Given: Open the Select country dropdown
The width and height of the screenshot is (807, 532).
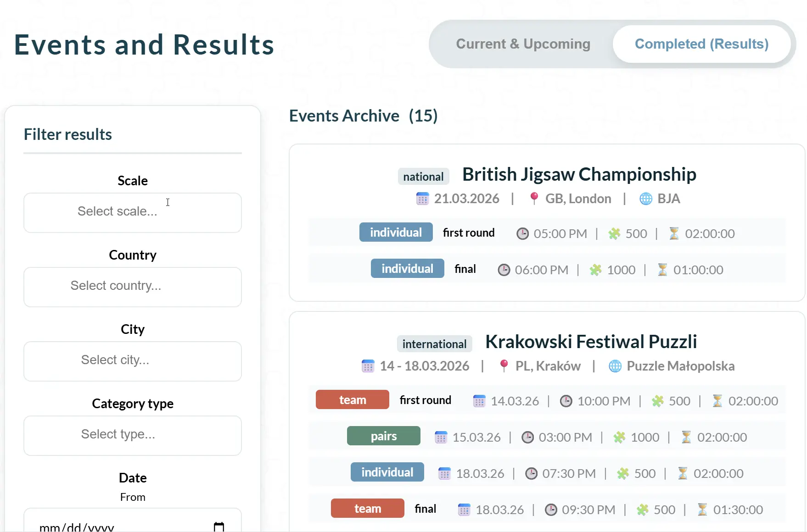Looking at the screenshot, I should [133, 287].
